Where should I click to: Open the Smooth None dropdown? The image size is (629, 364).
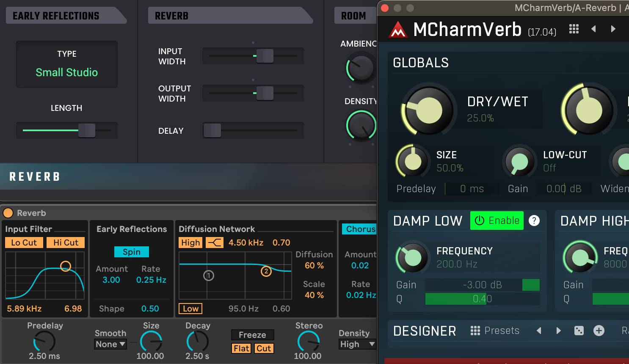(110, 344)
